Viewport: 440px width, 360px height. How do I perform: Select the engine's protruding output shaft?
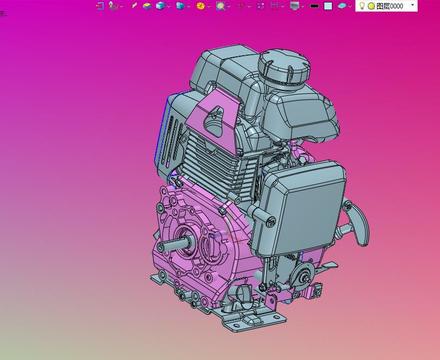coord(173,245)
